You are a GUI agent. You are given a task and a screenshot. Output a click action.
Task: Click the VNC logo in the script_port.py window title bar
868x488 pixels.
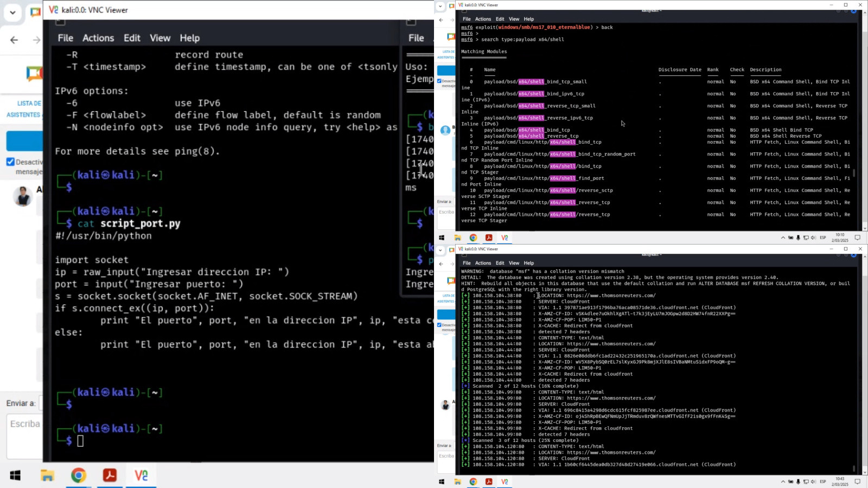point(53,10)
